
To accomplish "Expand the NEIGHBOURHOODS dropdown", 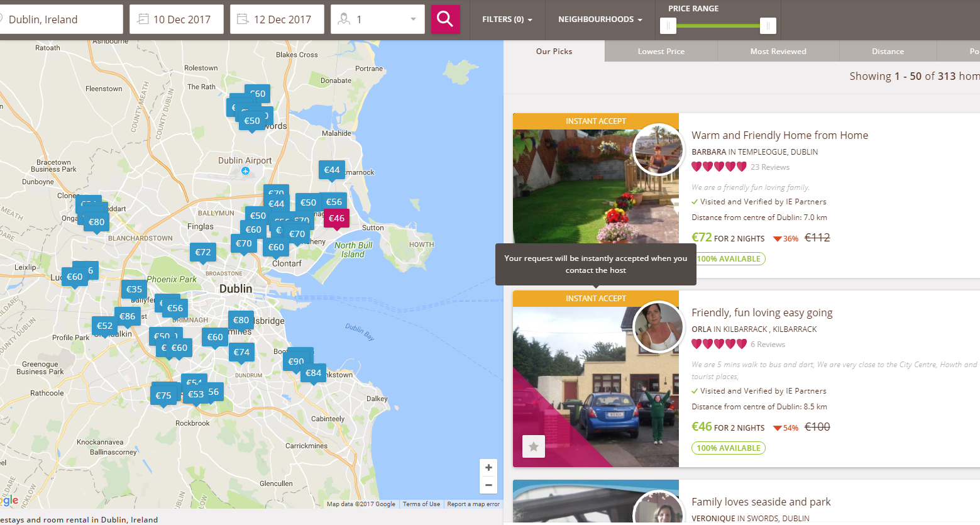I will point(600,19).
